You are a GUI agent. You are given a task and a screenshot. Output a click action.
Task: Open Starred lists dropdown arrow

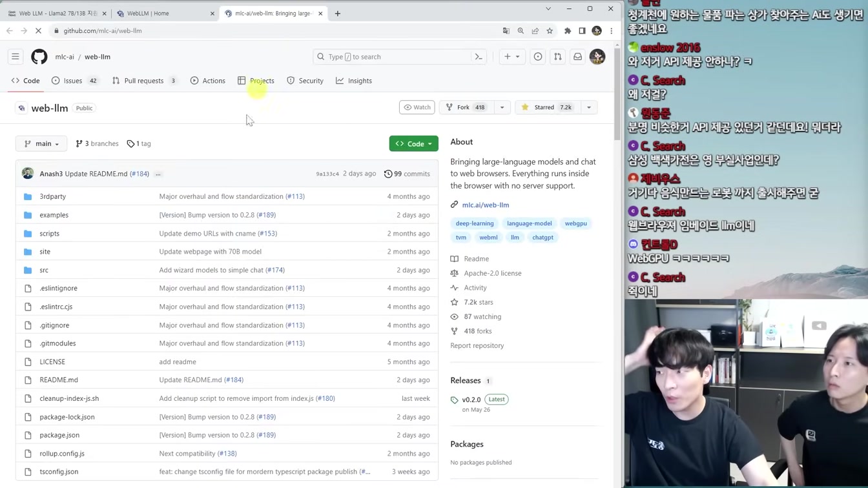[x=589, y=107]
